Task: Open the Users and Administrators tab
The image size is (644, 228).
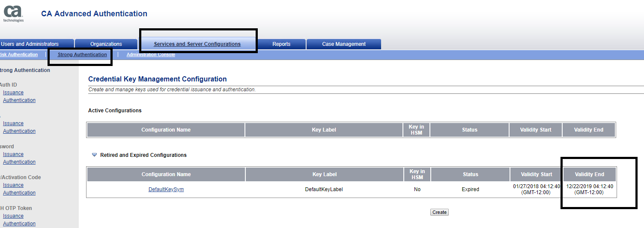Action: [x=30, y=44]
